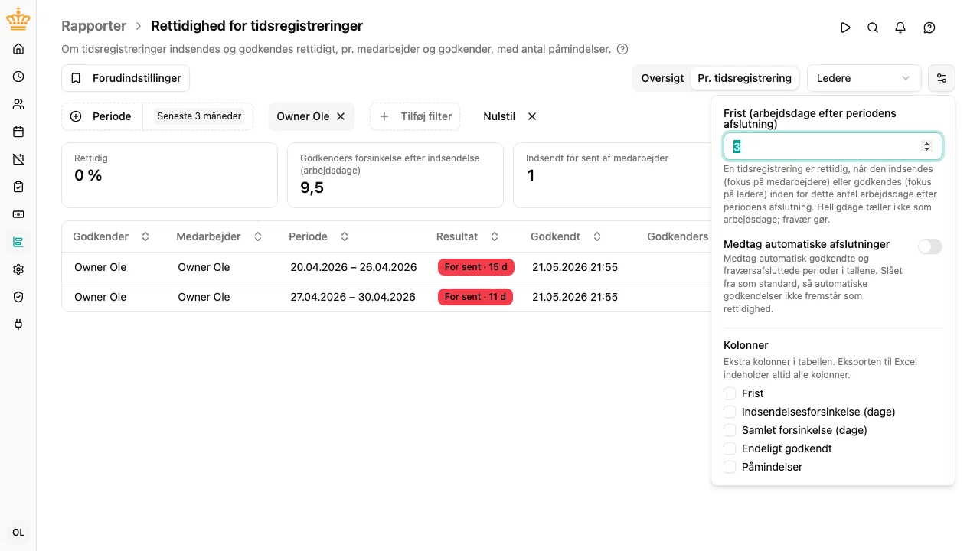Open the shield check icon in the sidebar
Image resolution: width=980 pixels, height=551 pixels.
(18, 297)
